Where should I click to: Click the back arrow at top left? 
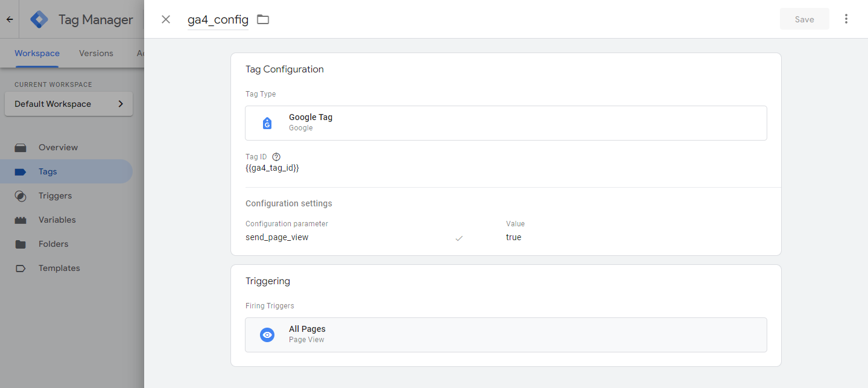[x=10, y=19]
